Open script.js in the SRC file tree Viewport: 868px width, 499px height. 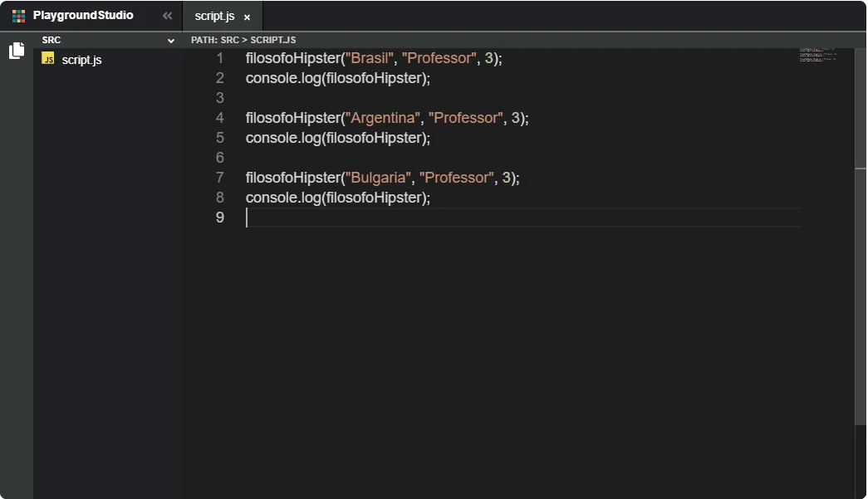click(x=81, y=60)
